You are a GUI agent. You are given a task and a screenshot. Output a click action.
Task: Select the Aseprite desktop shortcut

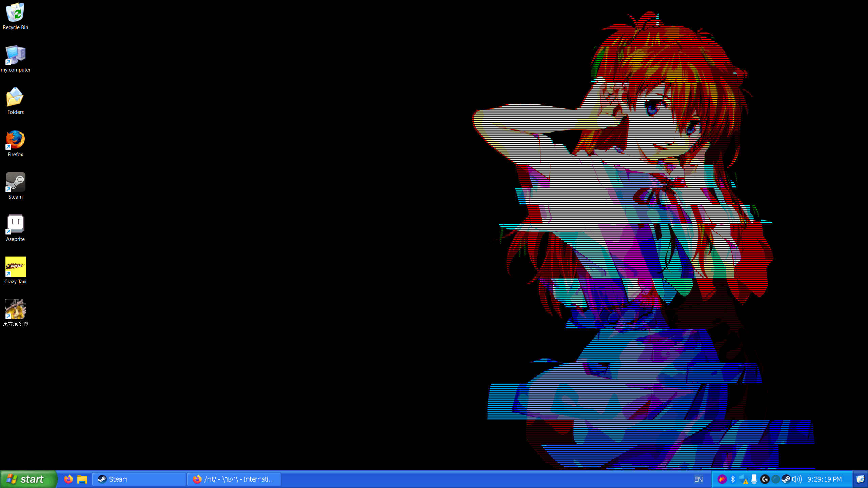[x=15, y=228]
